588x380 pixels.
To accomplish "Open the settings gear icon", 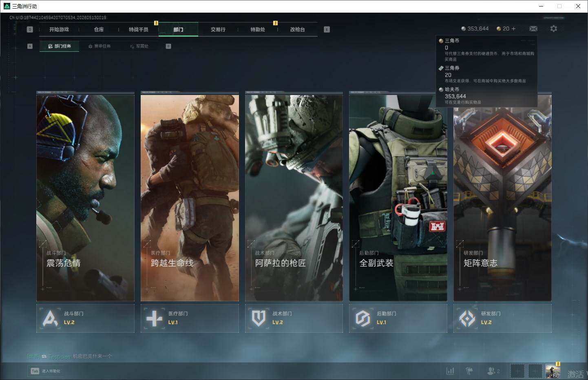I will (x=553, y=29).
